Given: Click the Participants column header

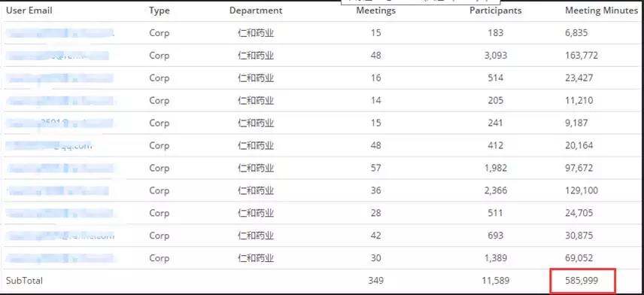Looking at the screenshot, I should pyautogui.click(x=496, y=11).
